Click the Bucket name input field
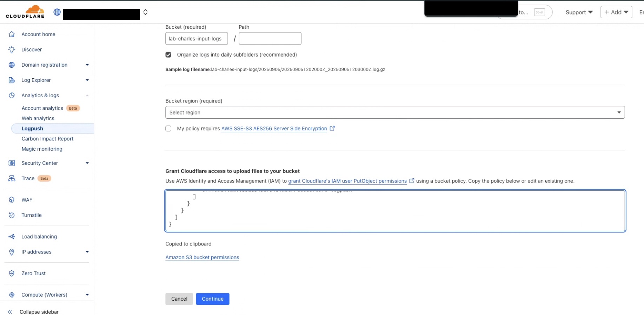 click(197, 39)
